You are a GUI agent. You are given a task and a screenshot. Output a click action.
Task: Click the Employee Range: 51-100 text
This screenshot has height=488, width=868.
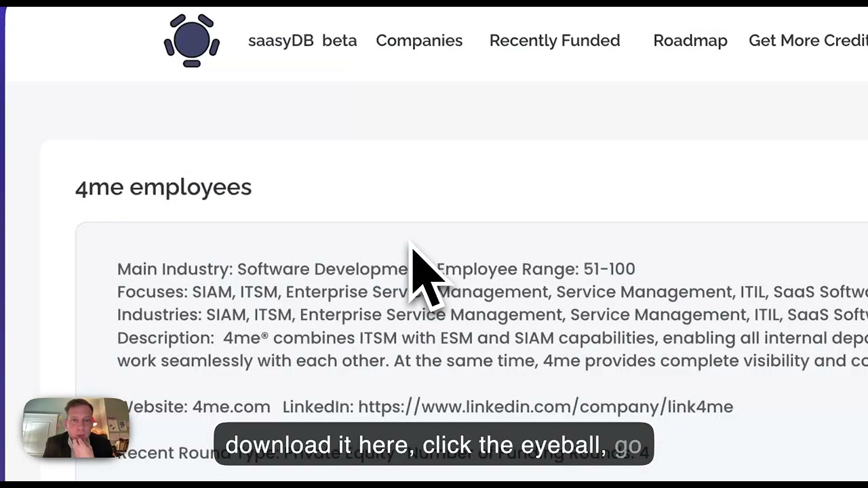pos(536,269)
